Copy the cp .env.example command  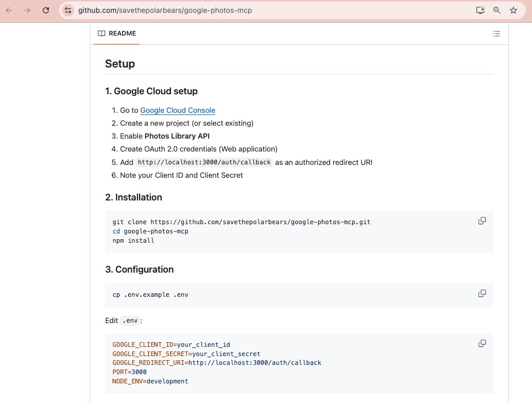(482, 293)
